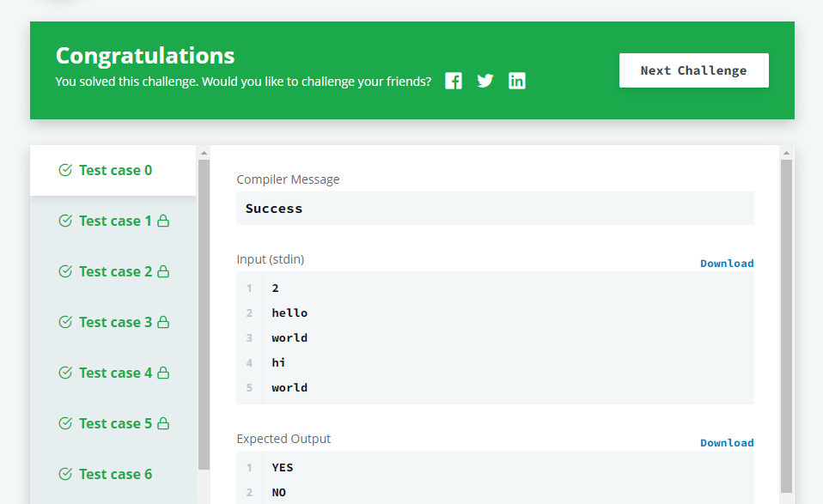Click the lock icon on Test case 2
Image resolution: width=823 pixels, height=504 pixels.
click(163, 271)
